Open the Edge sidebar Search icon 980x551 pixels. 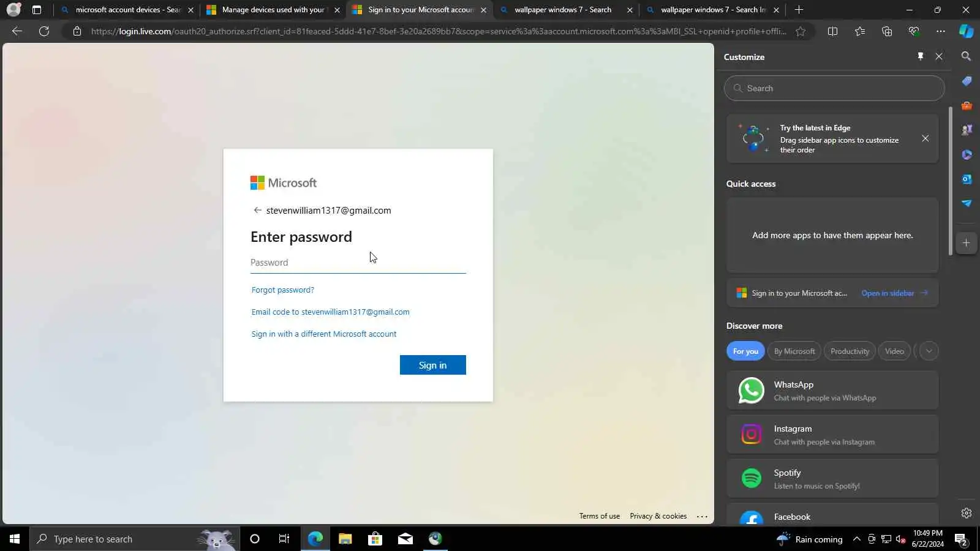point(966,56)
